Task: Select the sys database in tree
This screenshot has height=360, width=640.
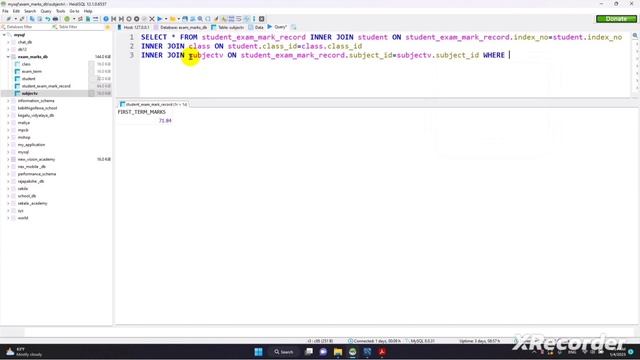Action: [21, 211]
